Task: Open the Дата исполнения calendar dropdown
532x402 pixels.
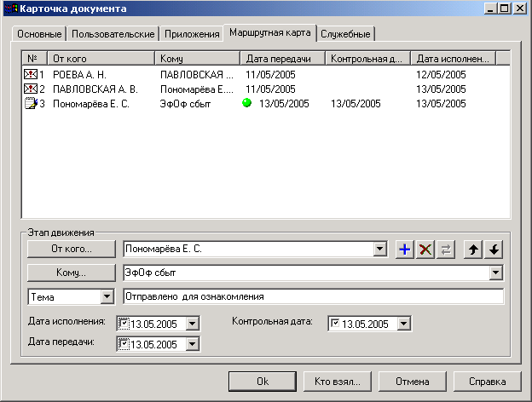Action: point(192,324)
